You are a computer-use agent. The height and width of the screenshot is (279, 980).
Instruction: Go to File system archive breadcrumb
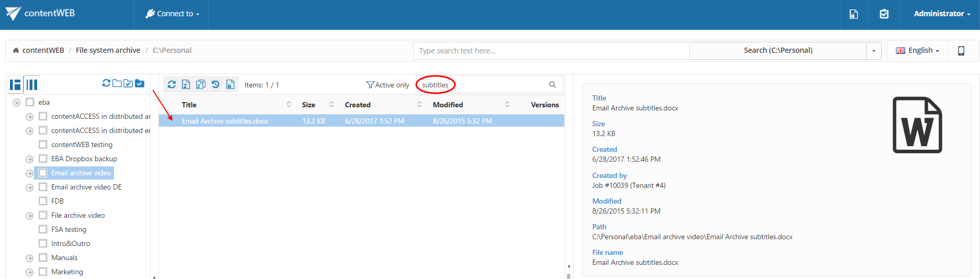[x=108, y=50]
